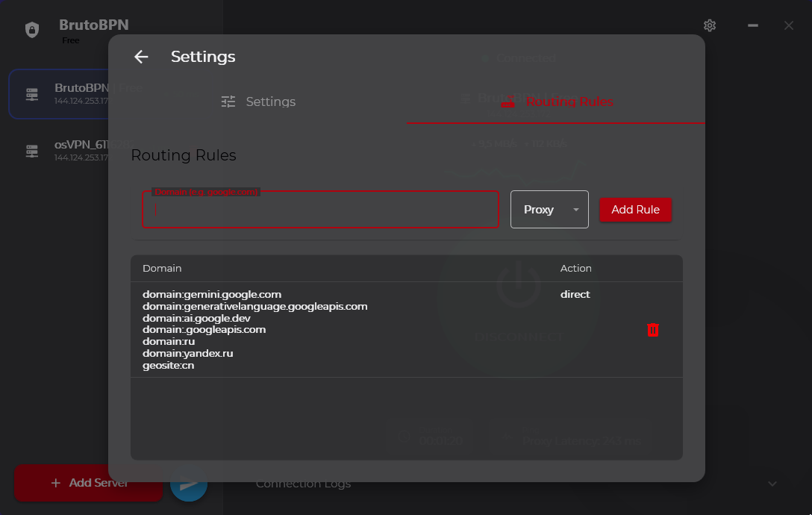The image size is (812, 515).
Task: Delete the direct routing rule with trash icon
Action: click(652, 329)
